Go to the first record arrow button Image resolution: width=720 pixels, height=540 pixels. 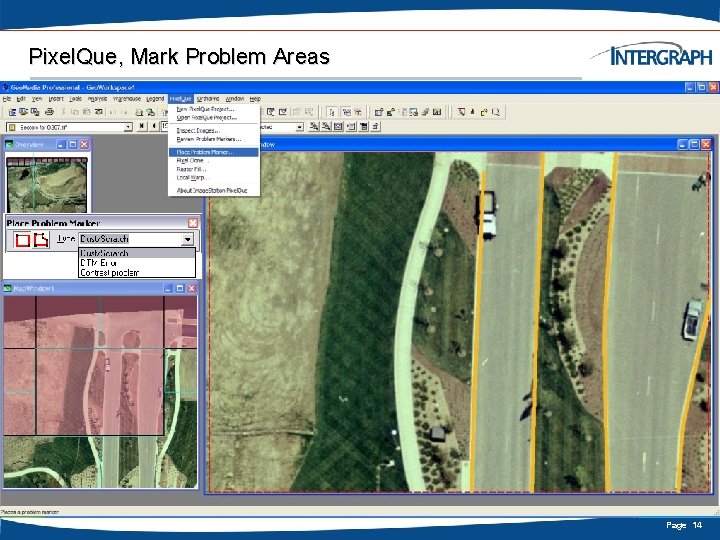142,126
